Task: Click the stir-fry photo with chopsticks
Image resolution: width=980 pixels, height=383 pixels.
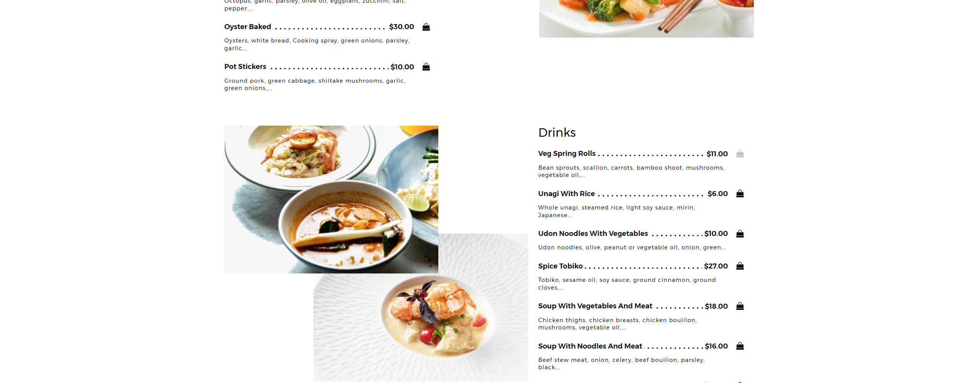Action: [646, 18]
